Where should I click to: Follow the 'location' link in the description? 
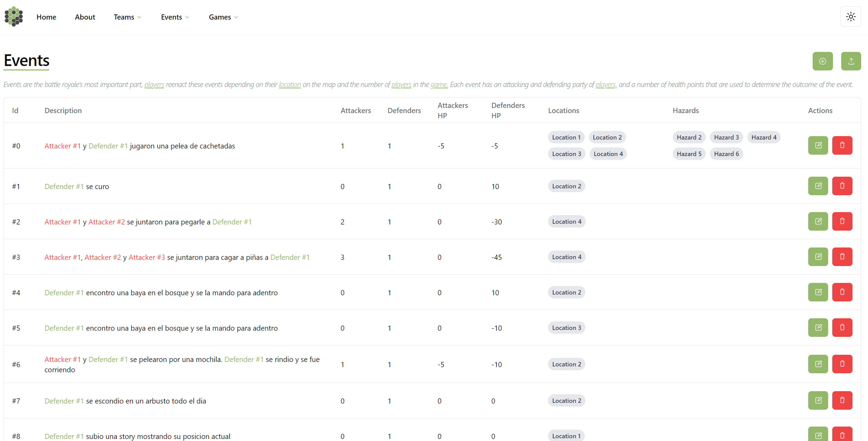pyautogui.click(x=290, y=85)
